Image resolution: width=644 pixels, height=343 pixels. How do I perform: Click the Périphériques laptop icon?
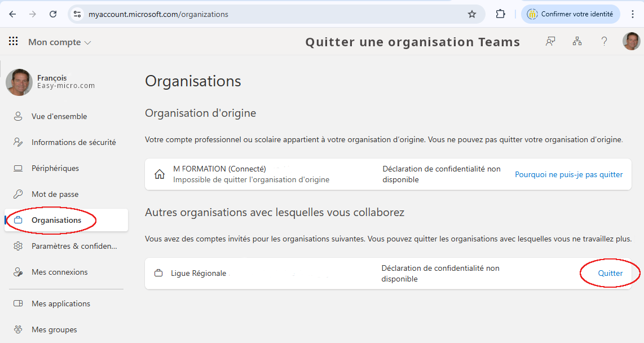[x=18, y=169]
